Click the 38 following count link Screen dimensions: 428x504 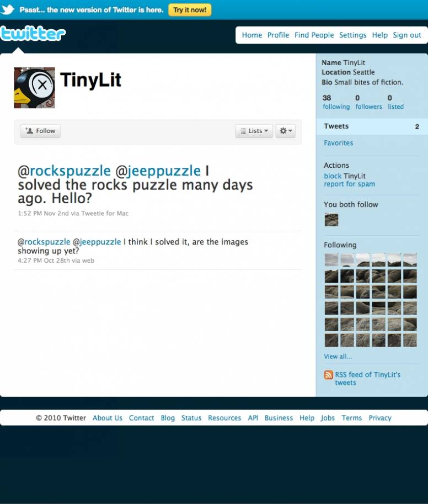tap(336, 102)
